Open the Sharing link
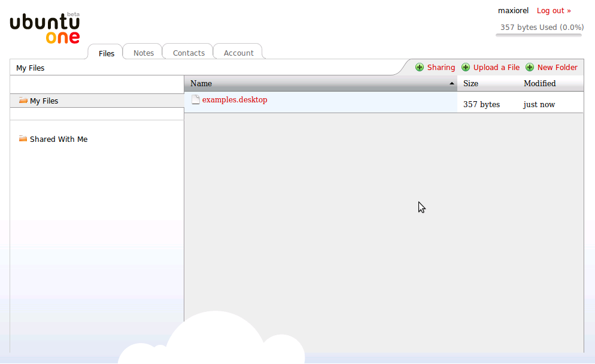 [x=441, y=68]
